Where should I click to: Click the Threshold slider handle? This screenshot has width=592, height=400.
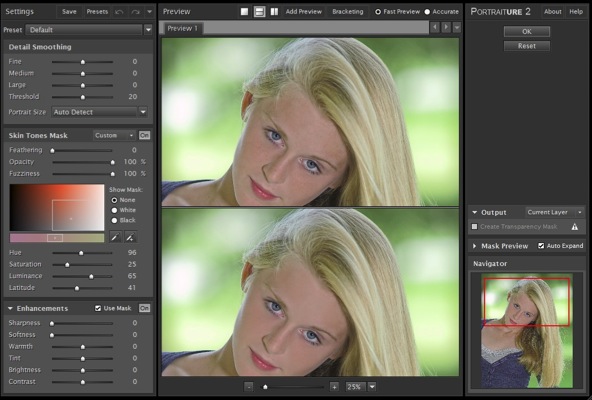pos(83,97)
